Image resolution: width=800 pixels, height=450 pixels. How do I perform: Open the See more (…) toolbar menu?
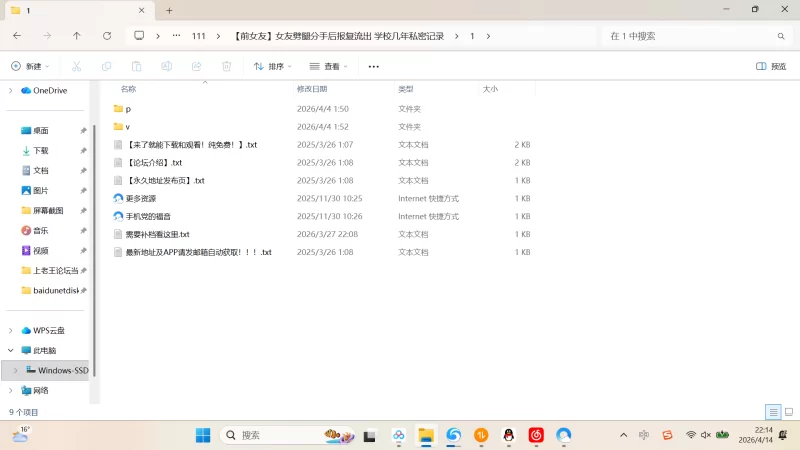point(373,66)
